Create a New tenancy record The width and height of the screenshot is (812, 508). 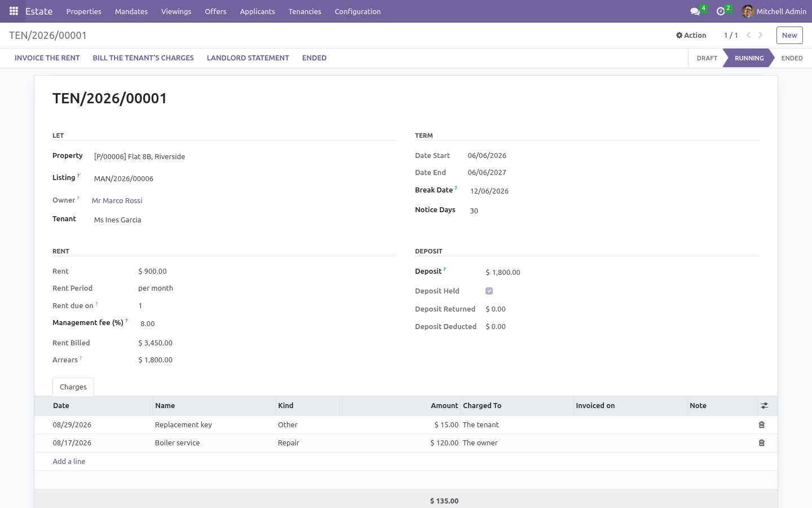click(x=789, y=35)
